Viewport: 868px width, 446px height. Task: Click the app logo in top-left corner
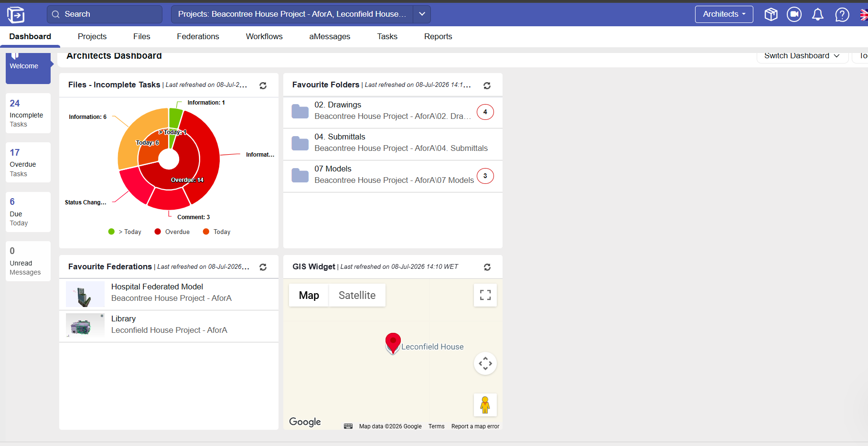(x=16, y=15)
